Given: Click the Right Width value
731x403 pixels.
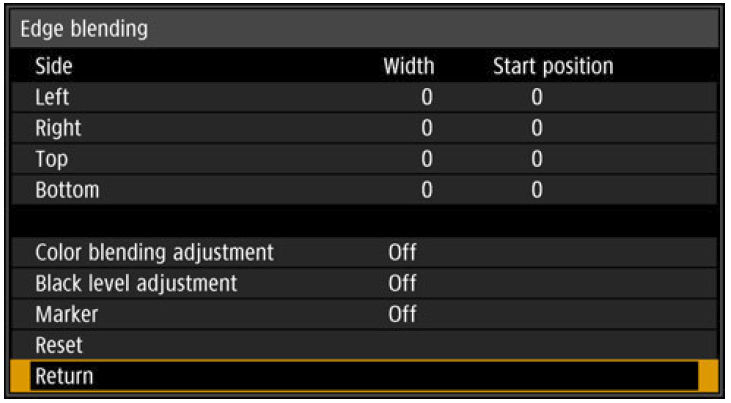Looking at the screenshot, I should (427, 129).
